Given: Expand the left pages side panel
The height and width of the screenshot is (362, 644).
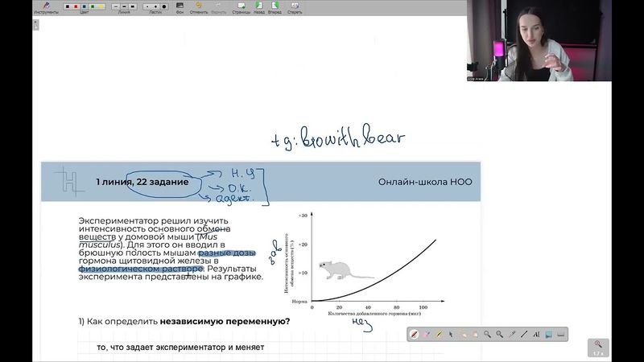Looking at the screenshot, I should (35, 25).
